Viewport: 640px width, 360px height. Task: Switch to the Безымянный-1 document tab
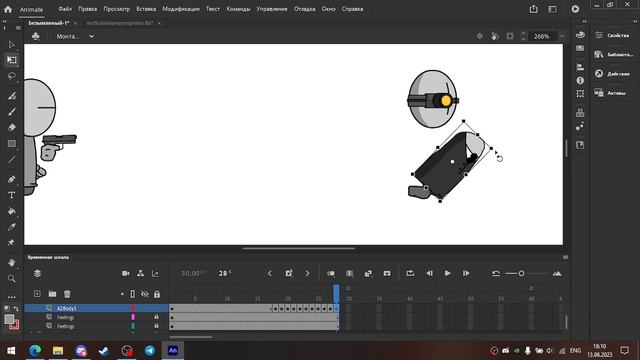point(49,23)
